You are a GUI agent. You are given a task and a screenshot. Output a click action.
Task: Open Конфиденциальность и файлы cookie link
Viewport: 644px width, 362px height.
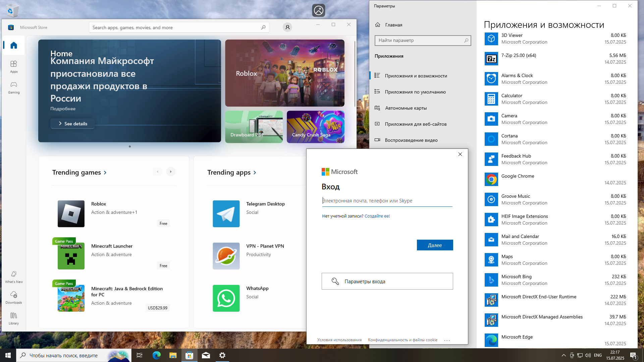coord(402,340)
